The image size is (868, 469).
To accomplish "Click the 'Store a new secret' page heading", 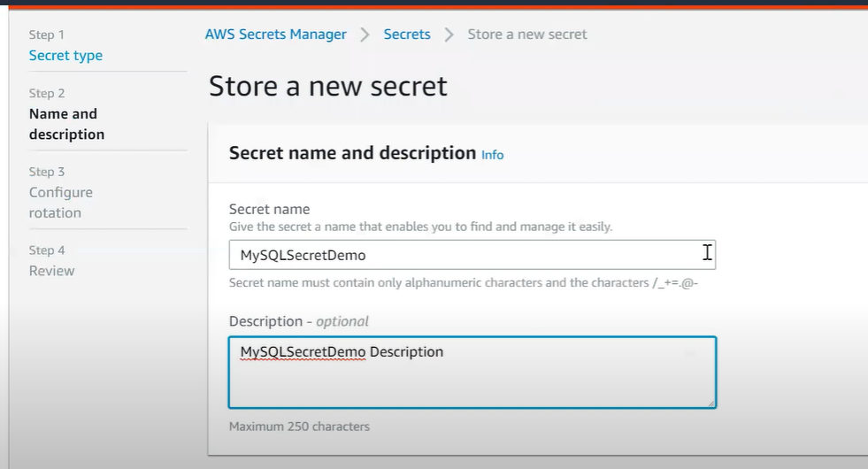I will point(327,87).
